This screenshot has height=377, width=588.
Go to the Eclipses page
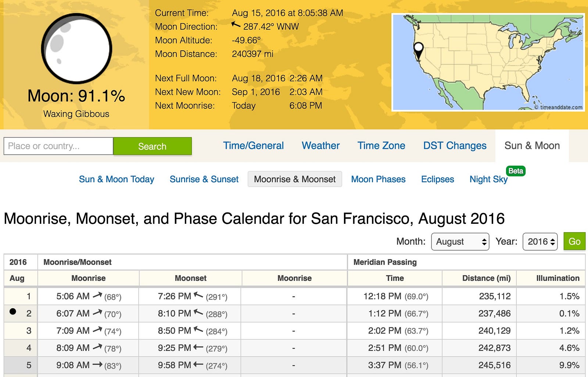click(437, 179)
